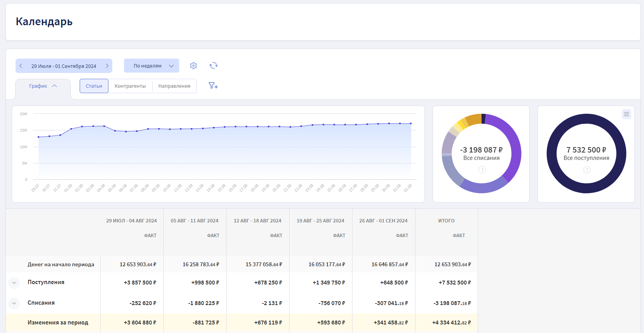Image resolution: width=644 pixels, height=333 pixels.
Task: Click help icon under Все поступления
Action: click(x=587, y=170)
